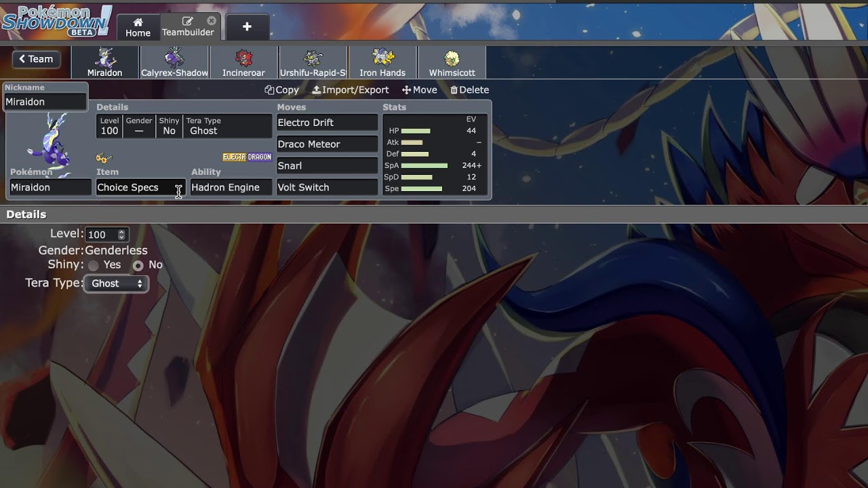Open the Stats EV panel
The height and width of the screenshot is (488, 868).
point(435,155)
